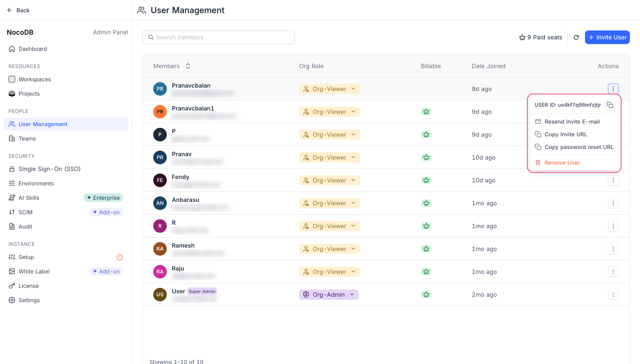Open the three-dot menu in the R row

coord(613,226)
